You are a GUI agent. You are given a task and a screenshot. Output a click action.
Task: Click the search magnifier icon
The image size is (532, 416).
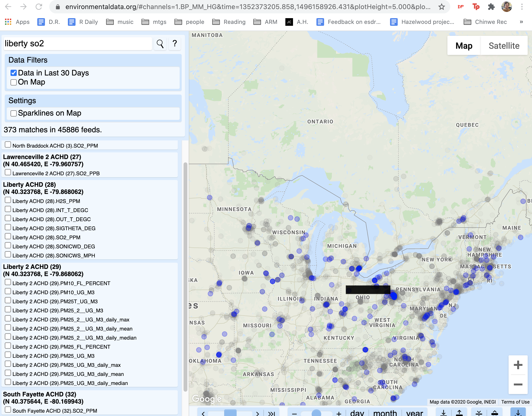[x=160, y=44]
